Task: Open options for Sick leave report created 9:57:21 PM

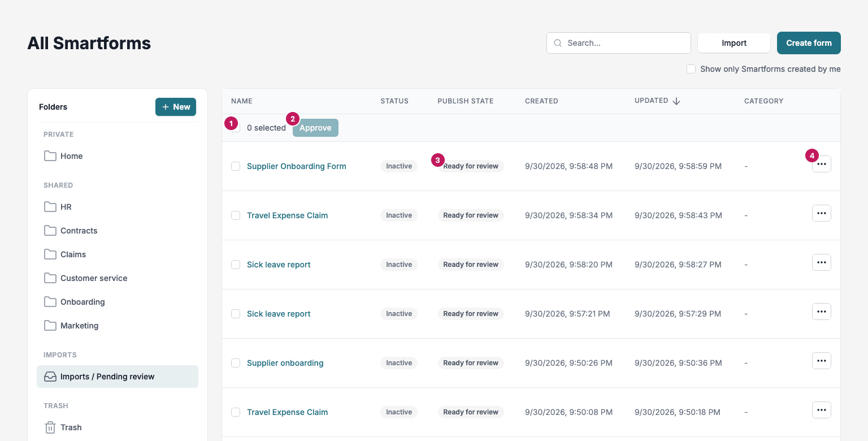Action: coord(822,312)
